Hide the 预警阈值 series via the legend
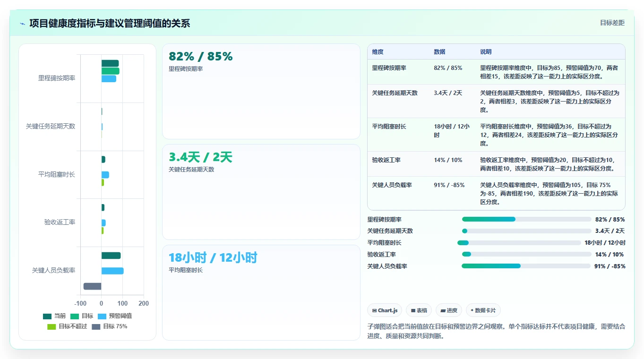 [x=115, y=316]
